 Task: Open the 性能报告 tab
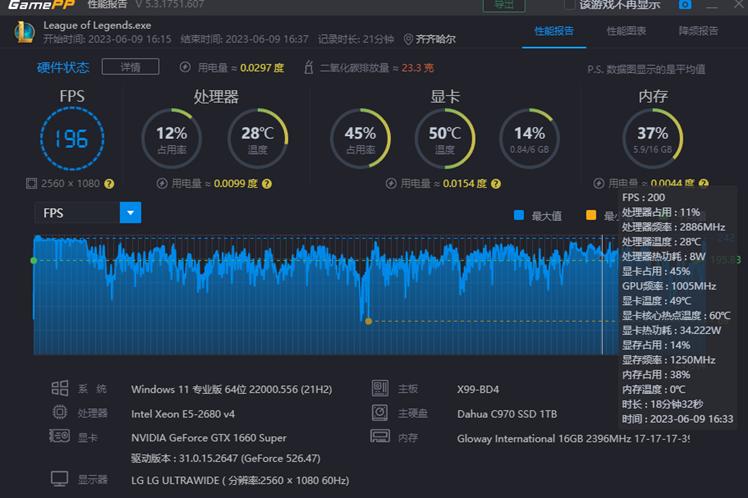tap(554, 31)
